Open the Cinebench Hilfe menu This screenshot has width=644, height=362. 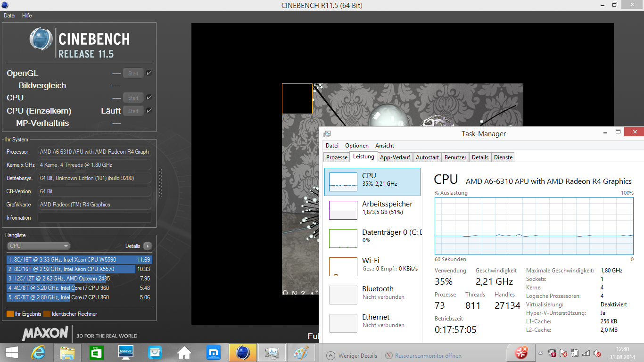pos(27,16)
